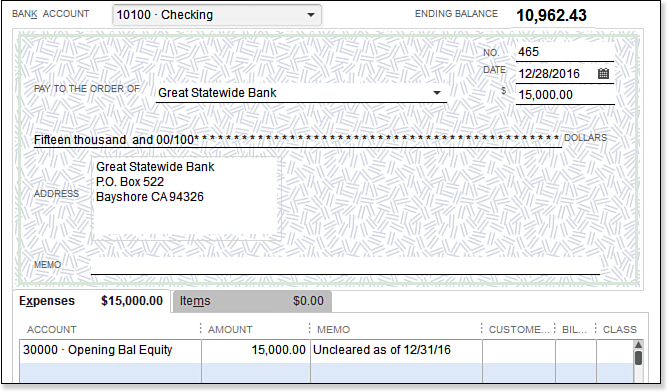668x392 pixels.
Task: Select the Expenses tab
Action: point(91,301)
